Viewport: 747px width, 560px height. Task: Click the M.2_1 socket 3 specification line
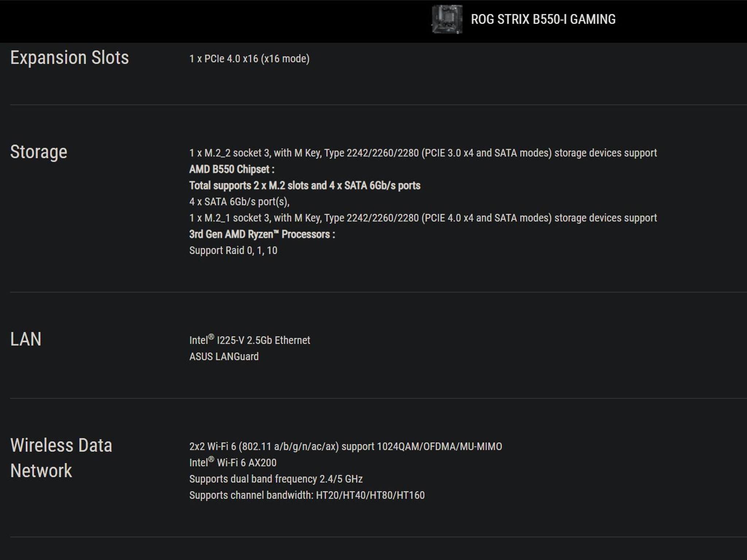423,218
